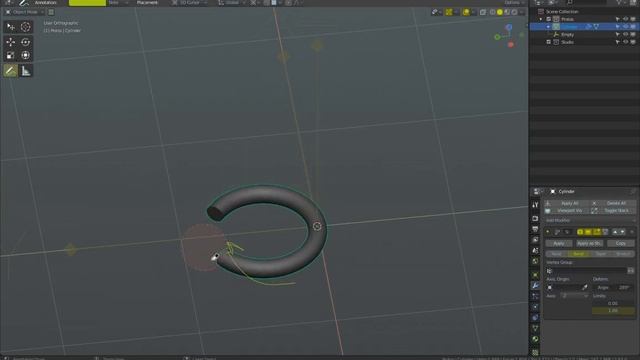Select the Stretch deform mode
The image size is (640, 360).
(x=624, y=254)
